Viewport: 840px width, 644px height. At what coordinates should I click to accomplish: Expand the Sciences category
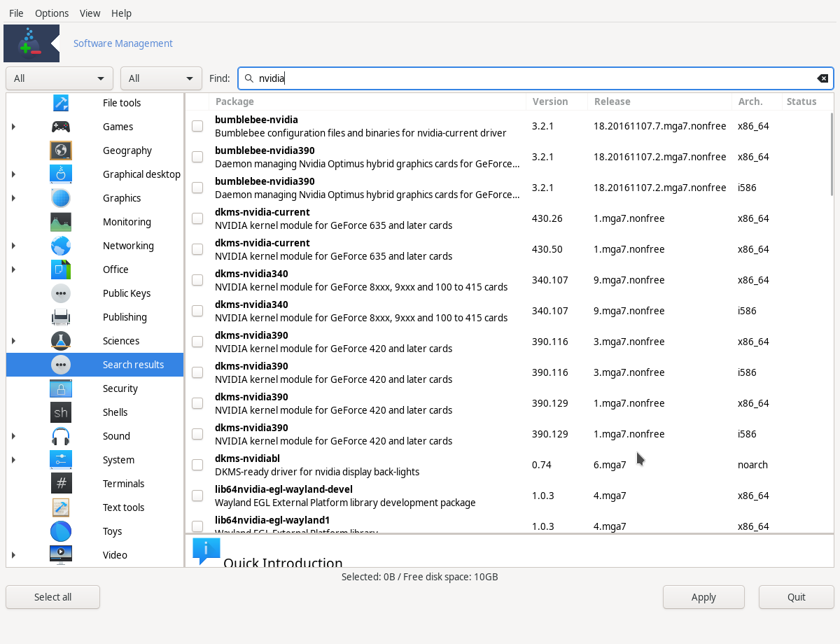[13, 341]
